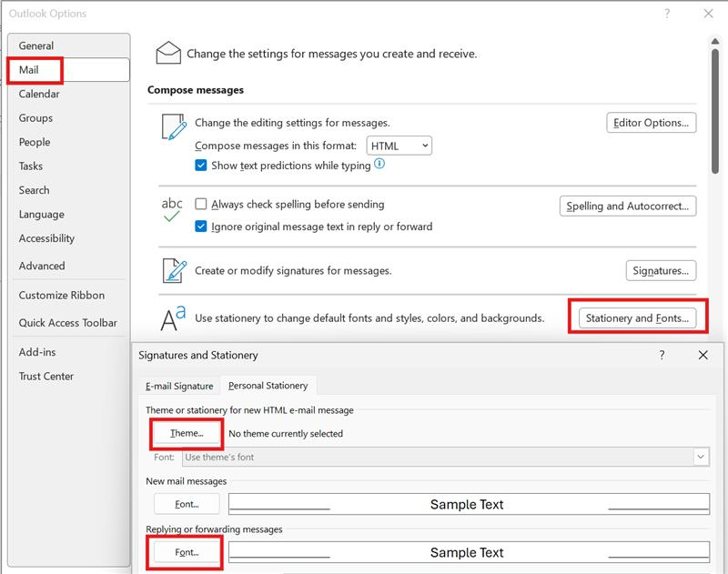The width and height of the screenshot is (728, 574).
Task: Toggle Show text predictions while typing
Action: [x=200, y=166]
